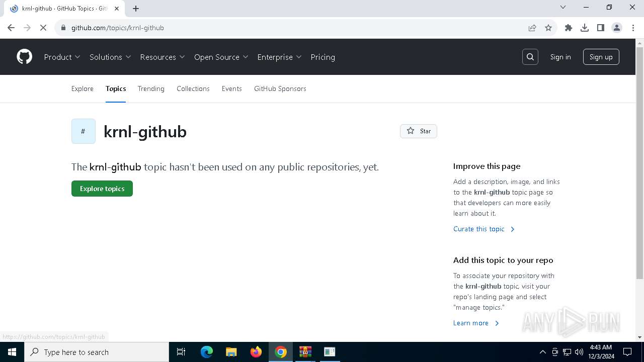Image resolution: width=644 pixels, height=362 pixels.
Task: Expand the Enterprise menu
Action: (279, 57)
